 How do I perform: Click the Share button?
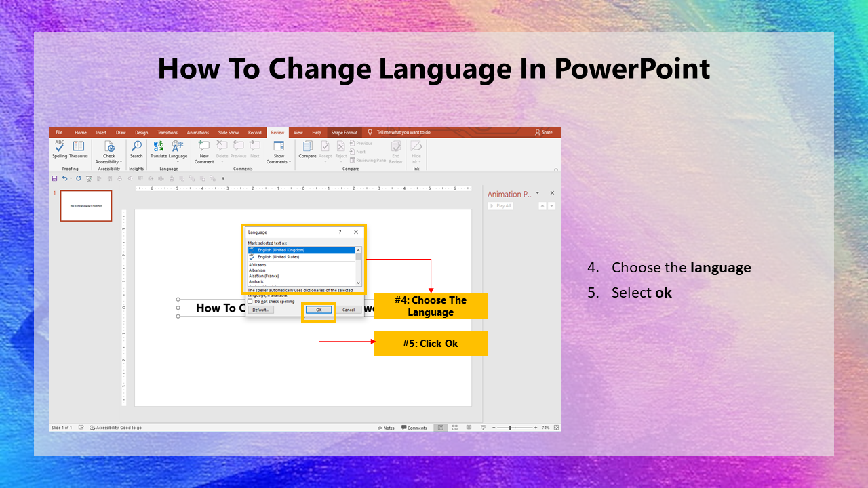point(544,132)
